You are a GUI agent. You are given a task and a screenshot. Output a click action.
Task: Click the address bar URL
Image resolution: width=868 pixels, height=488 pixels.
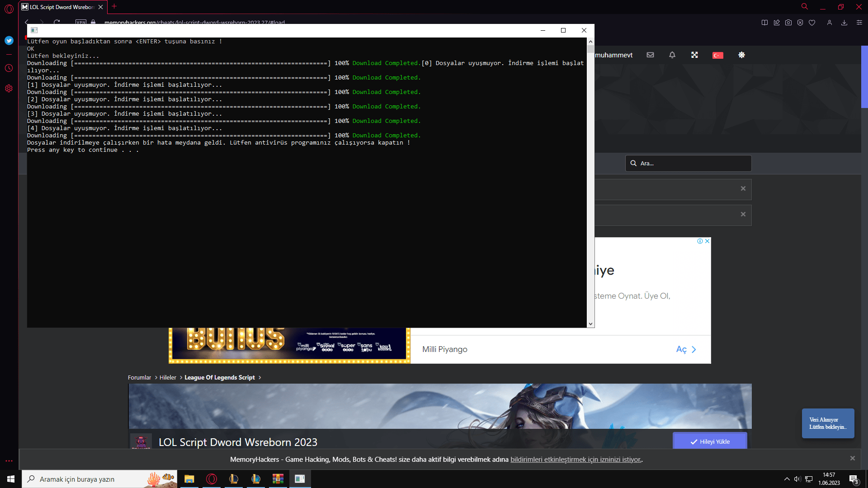click(x=194, y=22)
